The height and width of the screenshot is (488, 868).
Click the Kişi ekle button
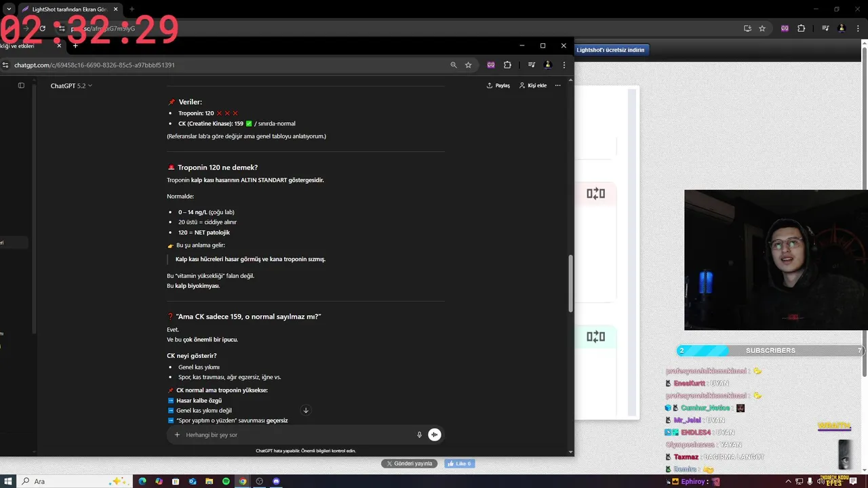coord(533,85)
